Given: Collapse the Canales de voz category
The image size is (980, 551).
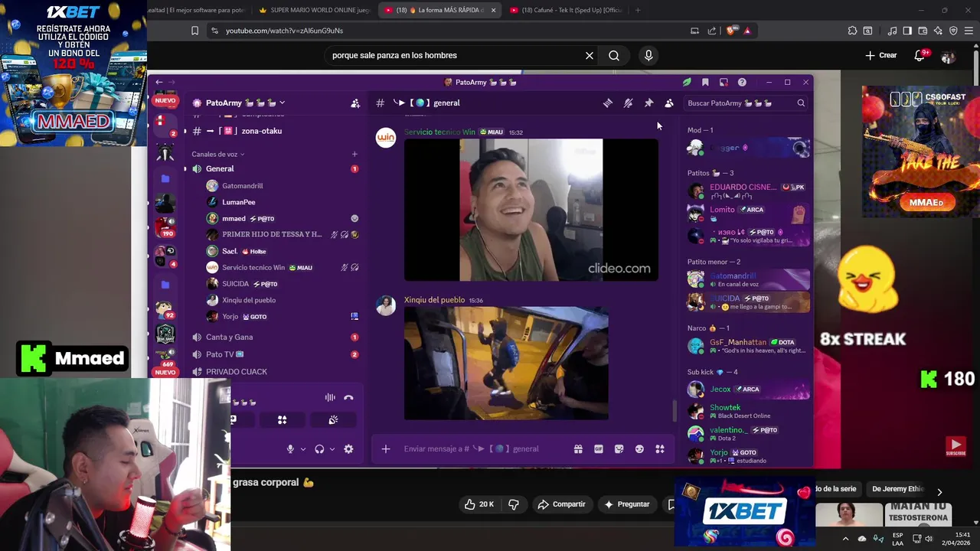Looking at the screenshot, I should click(218, 155).
